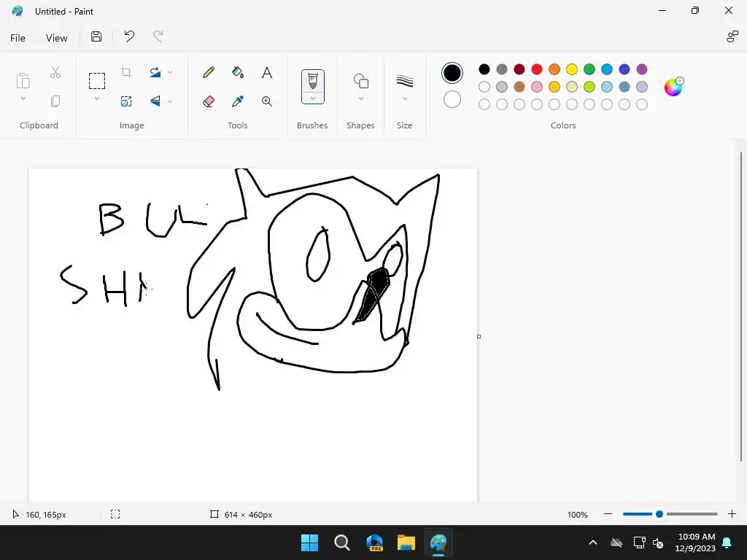Pick the red color swatch
The height and width of the screenshot is (560, 747).
tap(537, 69)
